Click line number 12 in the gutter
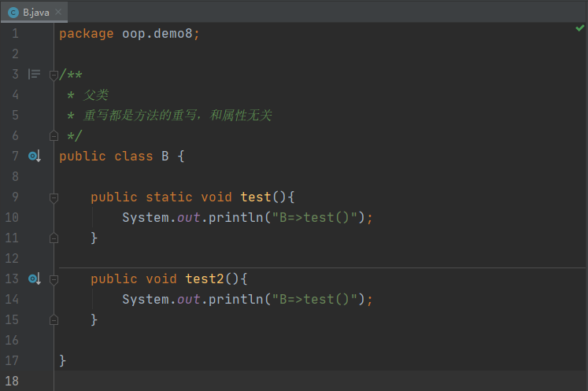This screenshot has height=391, width=588. [12, 258]
